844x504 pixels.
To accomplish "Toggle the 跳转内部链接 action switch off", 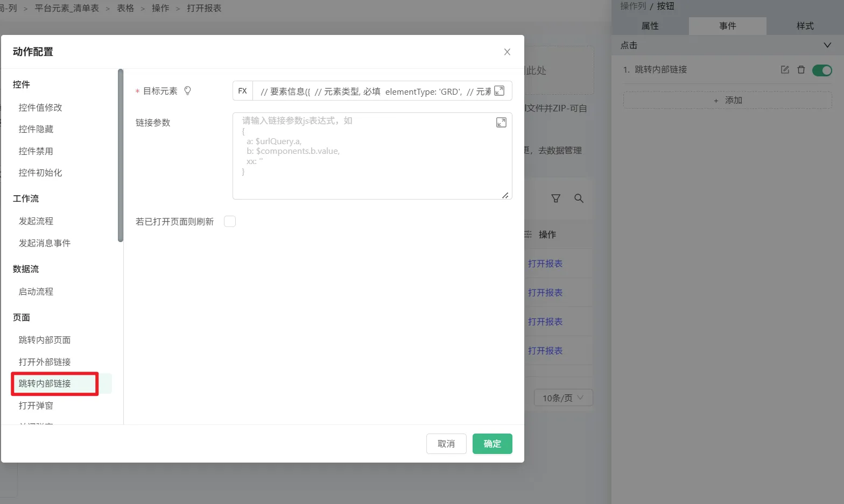I will tap(822, 70).
